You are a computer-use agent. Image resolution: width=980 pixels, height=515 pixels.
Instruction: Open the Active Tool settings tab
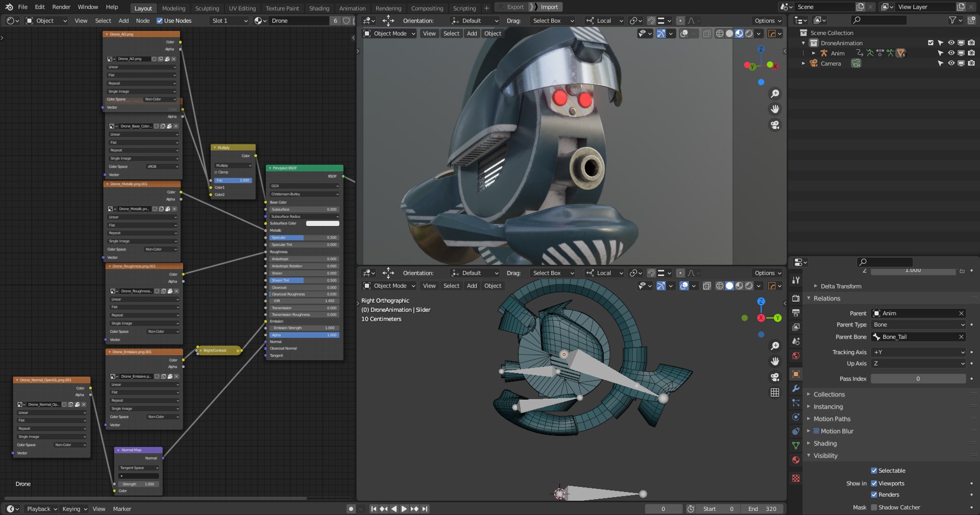[796, 280]
